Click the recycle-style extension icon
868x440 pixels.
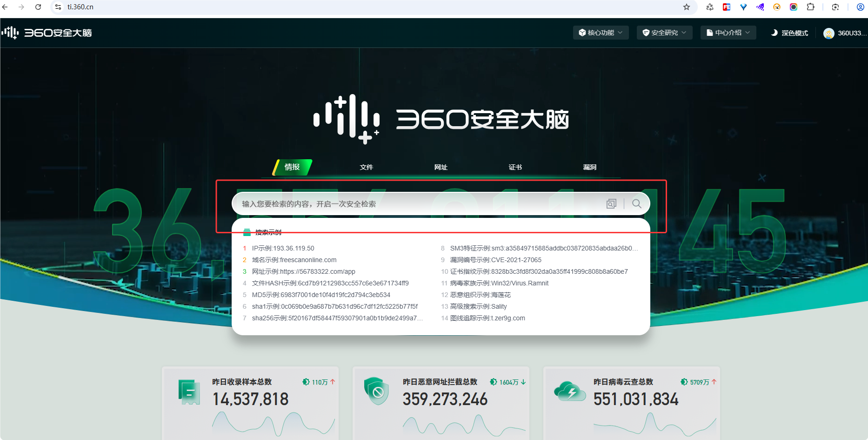click(710, 7)
